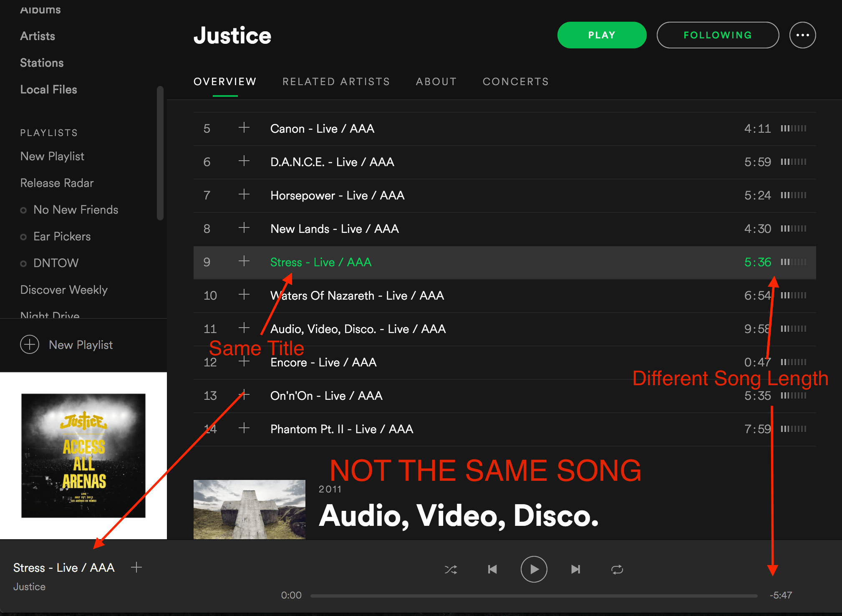Click the New Playlist create button label
The image size is (842, 616).
81,345
